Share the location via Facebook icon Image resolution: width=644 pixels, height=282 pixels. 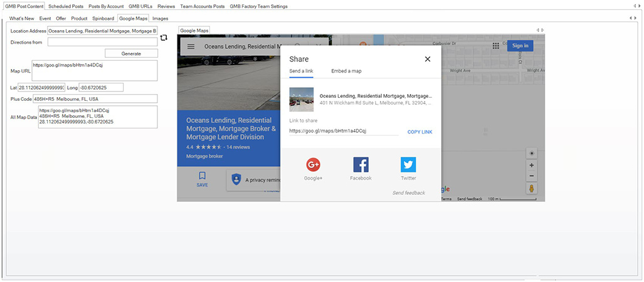pos(361,165)
